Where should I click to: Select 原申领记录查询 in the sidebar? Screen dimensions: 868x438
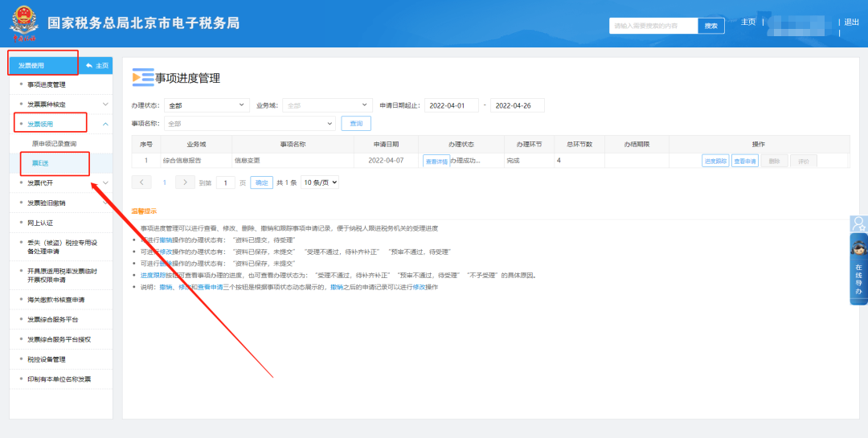click(x=55, y=144)
